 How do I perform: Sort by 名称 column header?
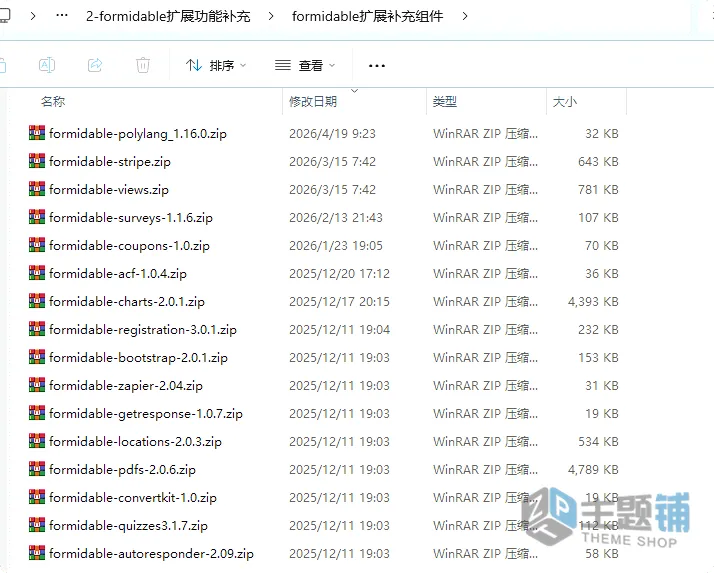click(53, 101)
